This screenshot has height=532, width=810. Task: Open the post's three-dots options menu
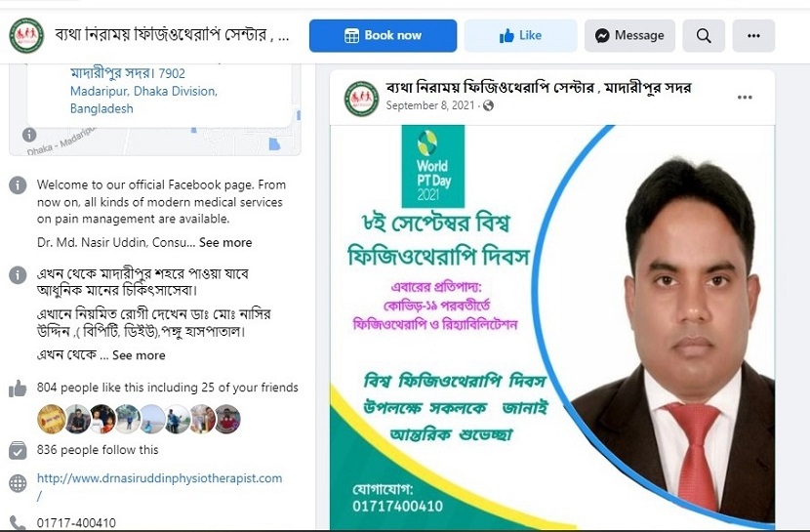click(x=745, y=97)
